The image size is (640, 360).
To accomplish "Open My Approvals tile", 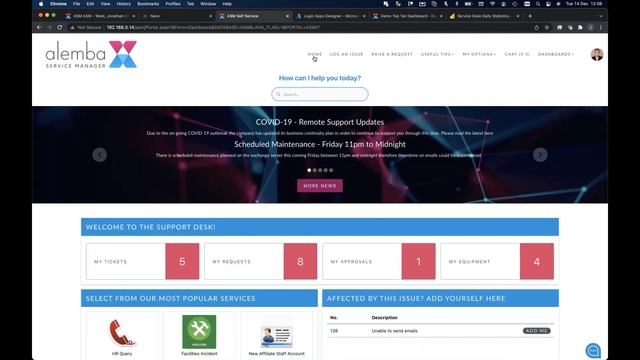I will tap(379, 261).
